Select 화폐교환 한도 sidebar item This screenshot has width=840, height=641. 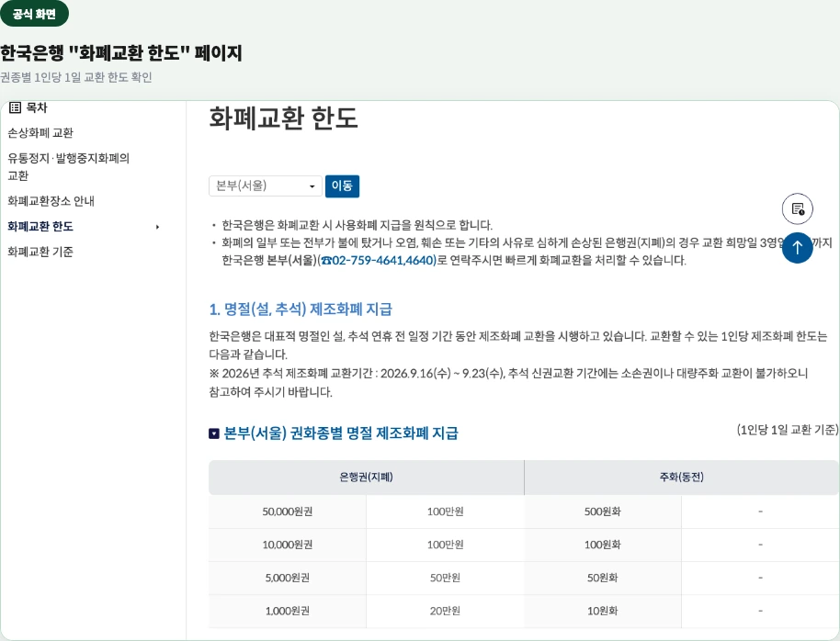tap(40, 227)
